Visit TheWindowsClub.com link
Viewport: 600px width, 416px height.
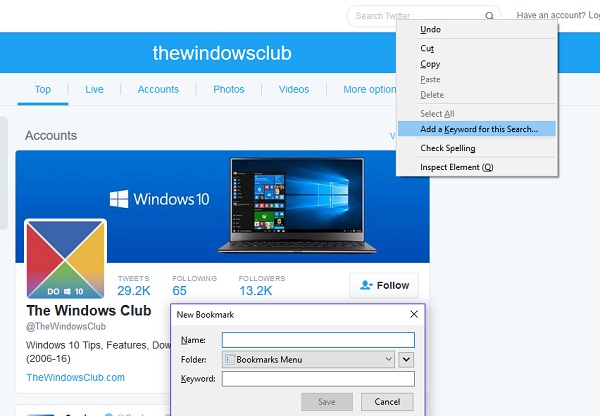(x=75, y=377)
